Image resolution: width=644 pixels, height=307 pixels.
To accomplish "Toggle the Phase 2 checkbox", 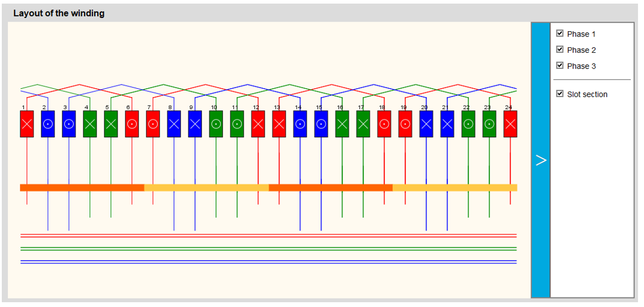I will coord(560,50).
